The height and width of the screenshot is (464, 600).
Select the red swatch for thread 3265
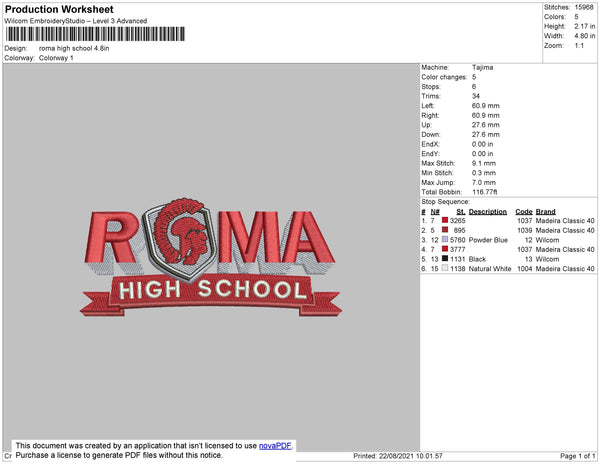[445, 220]
